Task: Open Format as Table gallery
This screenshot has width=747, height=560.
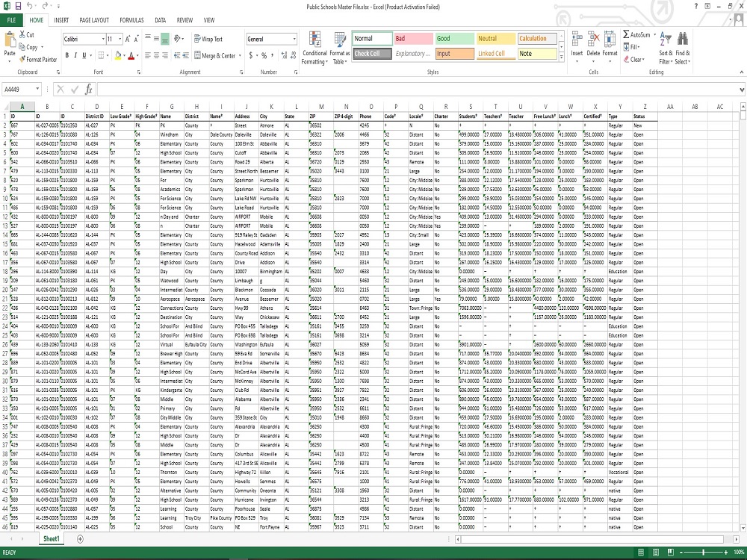Action: [x=340, y=48]
